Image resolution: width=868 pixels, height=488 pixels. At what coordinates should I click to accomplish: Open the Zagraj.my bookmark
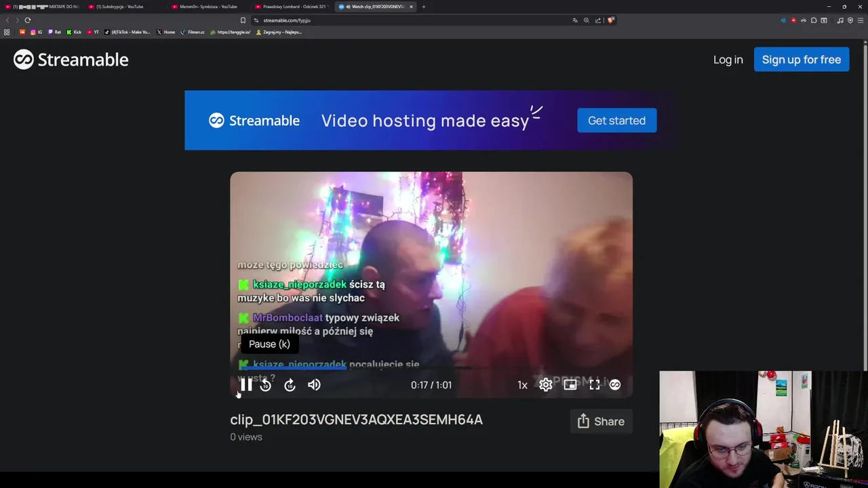click(279, 32)
